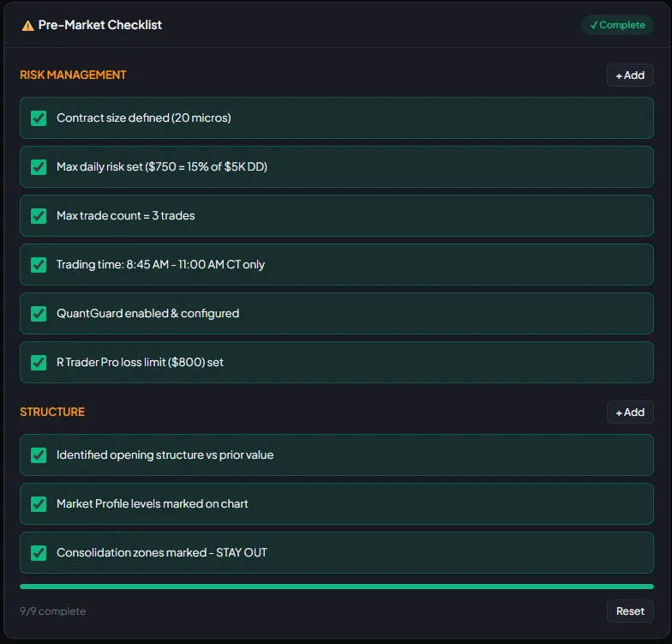The width and height of the screenshot is (672, 644).
Task: Click the Max daily risk set item text
Action: click(161, 167)
